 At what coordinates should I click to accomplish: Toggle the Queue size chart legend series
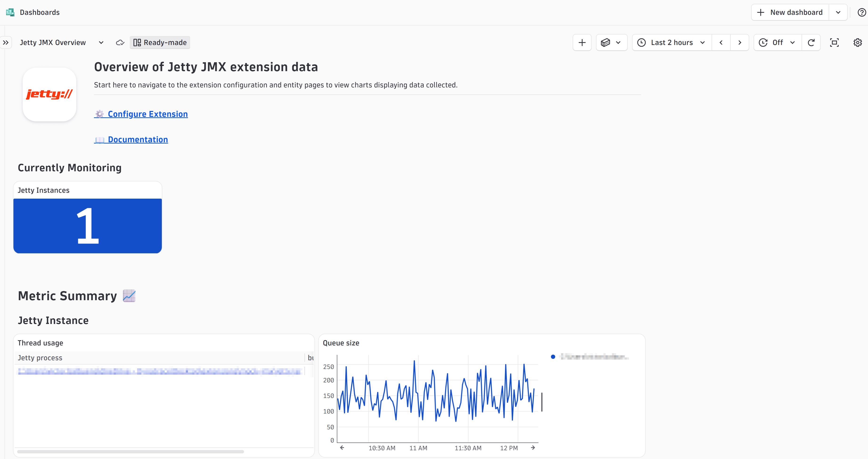[x=590, y=357]
